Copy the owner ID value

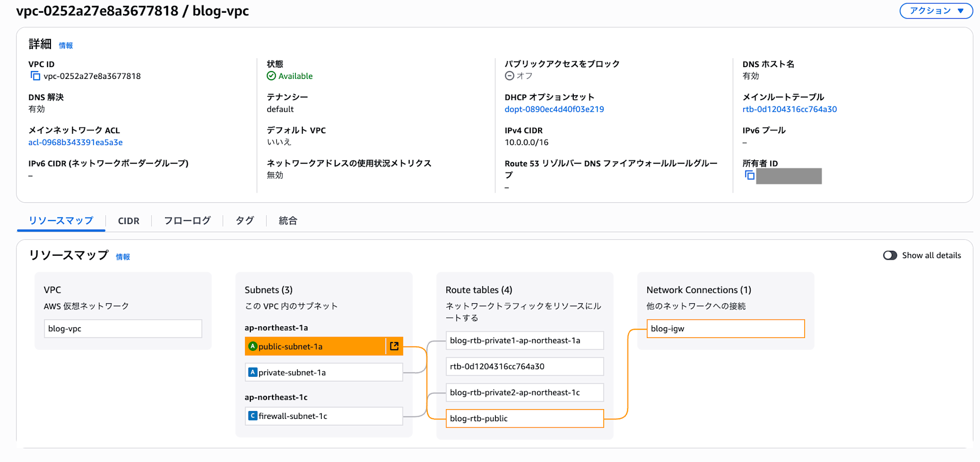tap(749, 175)
